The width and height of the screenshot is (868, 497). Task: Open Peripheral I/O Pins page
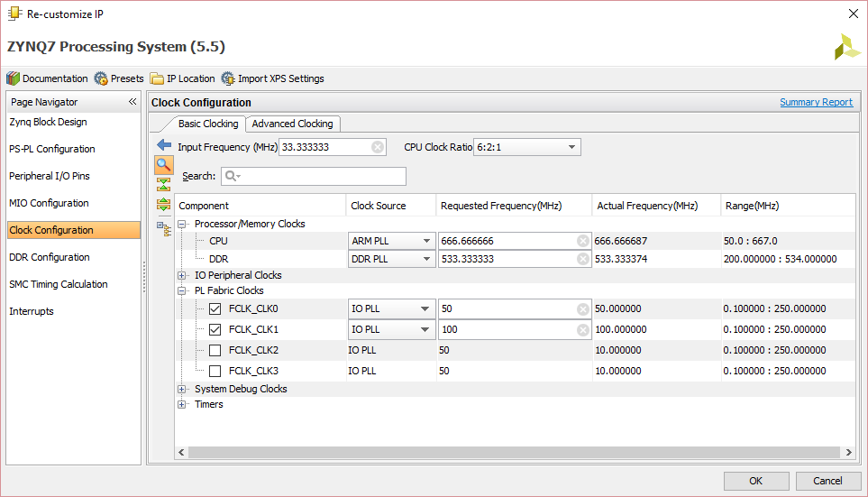[50, 176]
